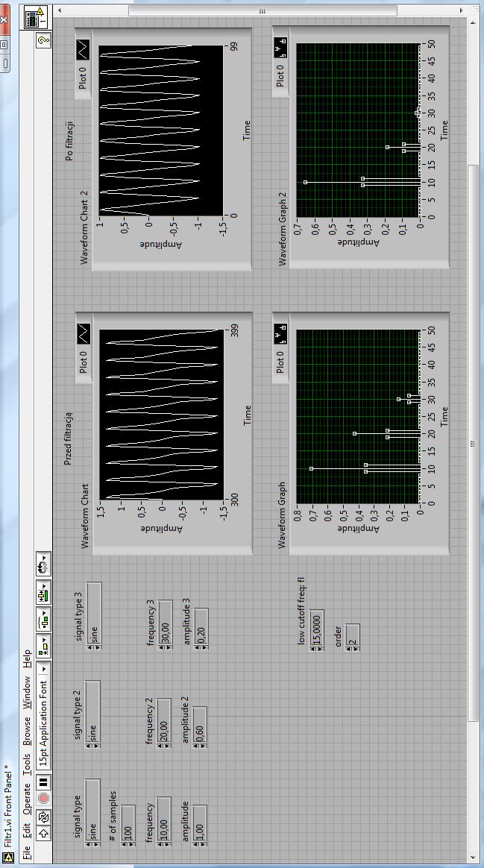Click the 'Po filtracji' label
Image resolution: width=484 pixels, height=868 pixels.
69,141
